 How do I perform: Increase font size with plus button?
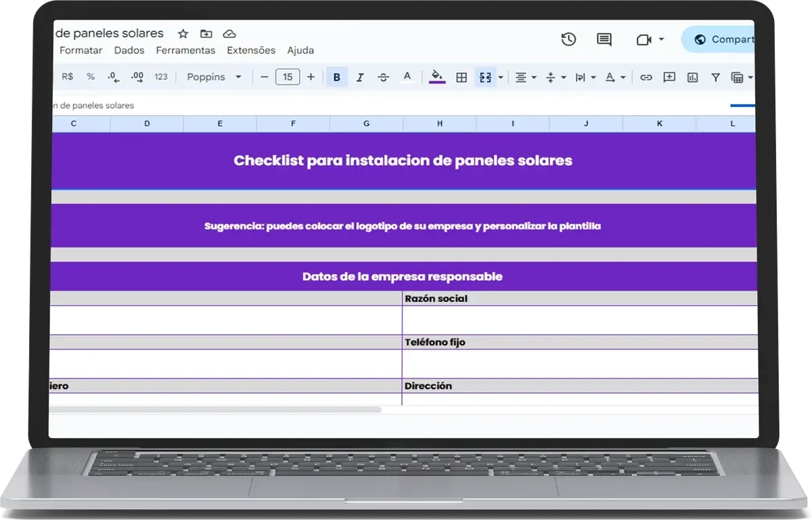click(311, 77)
